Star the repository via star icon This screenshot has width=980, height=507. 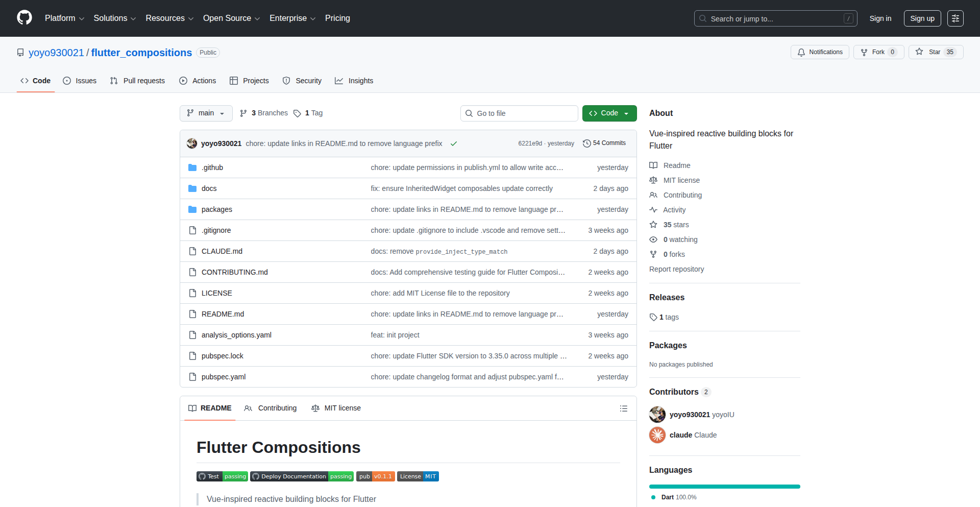[x=919, y=52]
